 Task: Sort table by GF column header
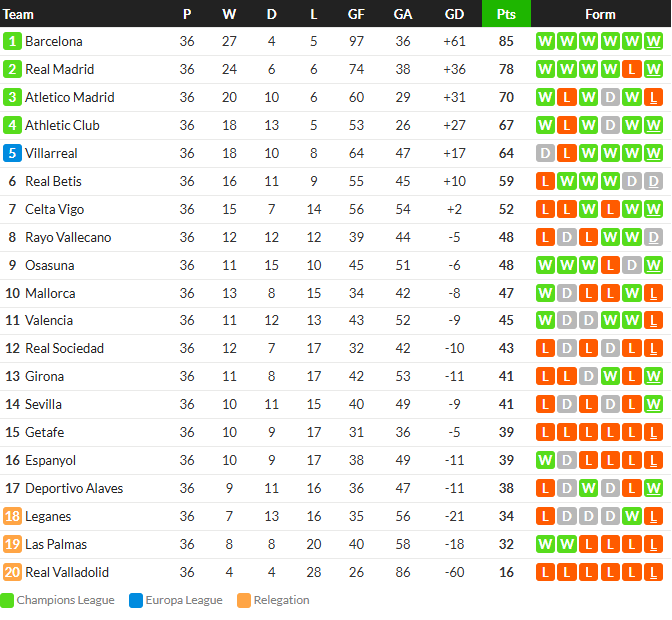(356, 14)
